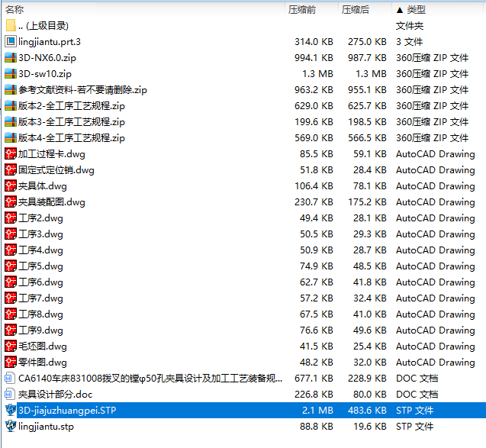This screenshot has width=486, height=448.
Task: Click the 参考文献资料 zip archive icon
Action: pos(11,89)
